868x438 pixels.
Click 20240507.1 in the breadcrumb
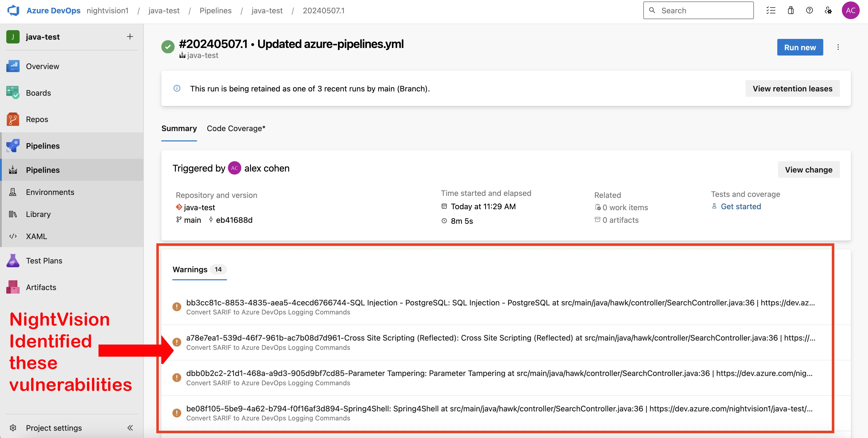(323, 11)
